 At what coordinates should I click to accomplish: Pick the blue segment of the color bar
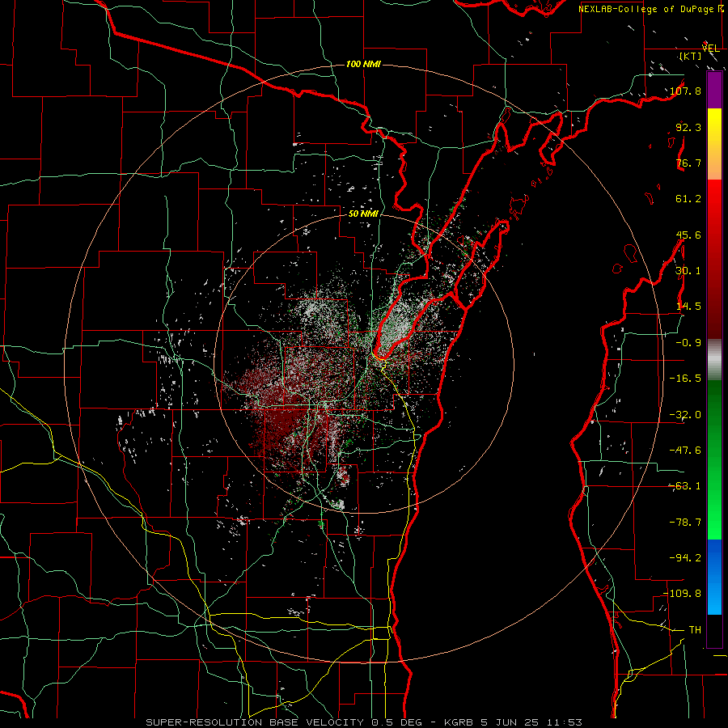(x=714, y=577)
